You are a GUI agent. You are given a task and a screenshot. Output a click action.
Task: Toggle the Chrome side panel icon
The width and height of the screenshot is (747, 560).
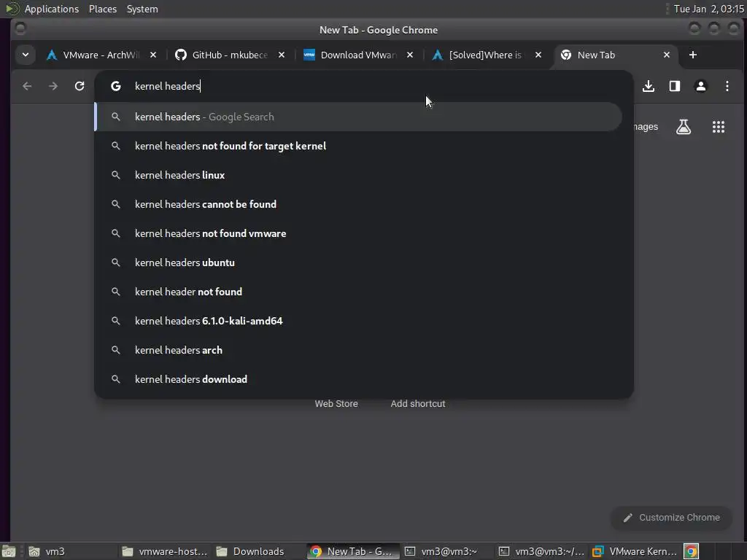[x=675, y=86]
